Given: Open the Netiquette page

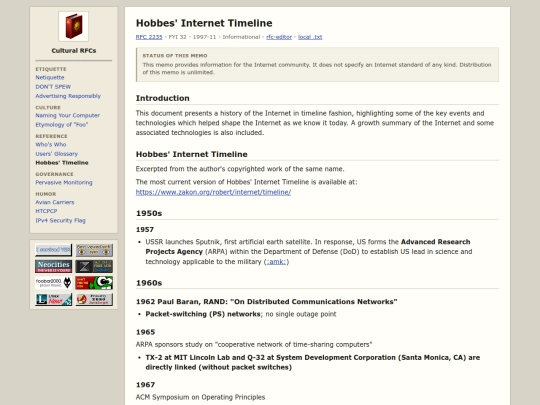Looking at the screenshot, I should (x=50, y=77).
